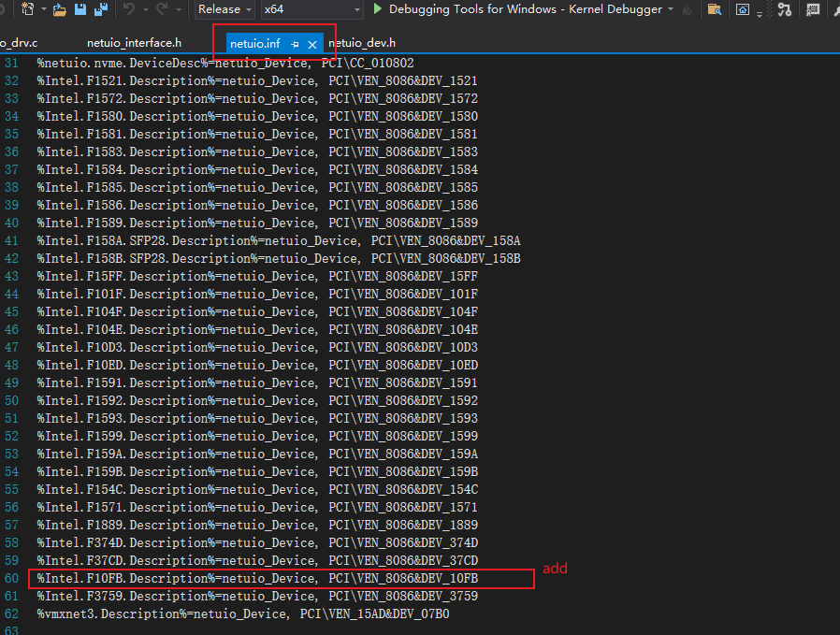
Task: Open the x64 platform dropdown
Action: pyautogui.click(x=309, y=9)
